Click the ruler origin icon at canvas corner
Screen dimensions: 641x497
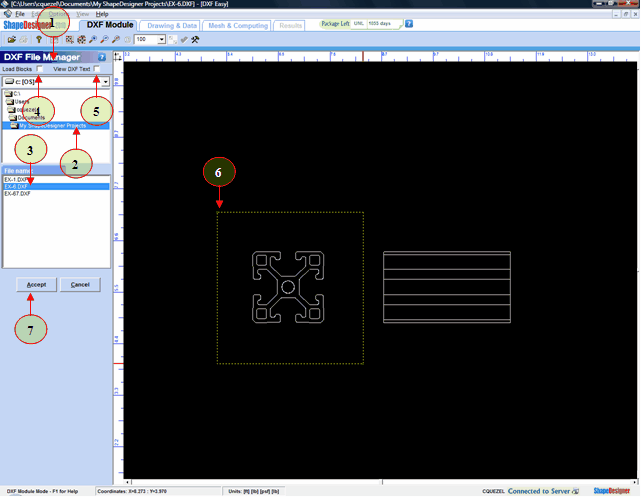118,56
